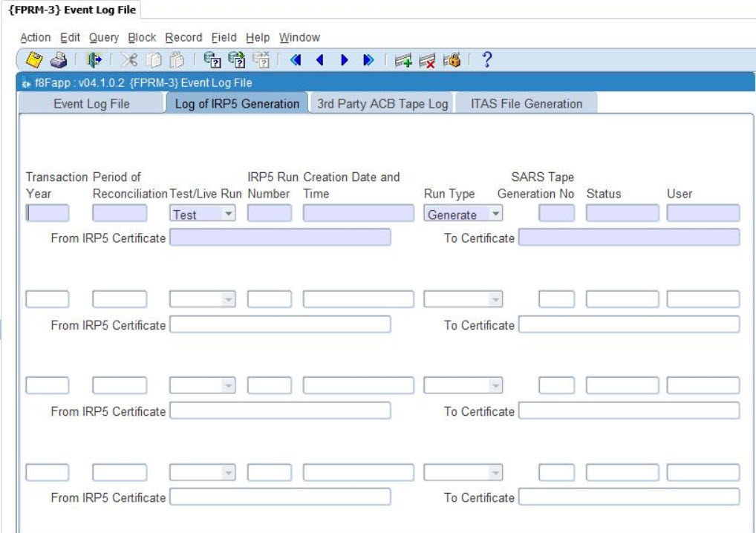Click the Delete Record icon

[x=427, y=60]
